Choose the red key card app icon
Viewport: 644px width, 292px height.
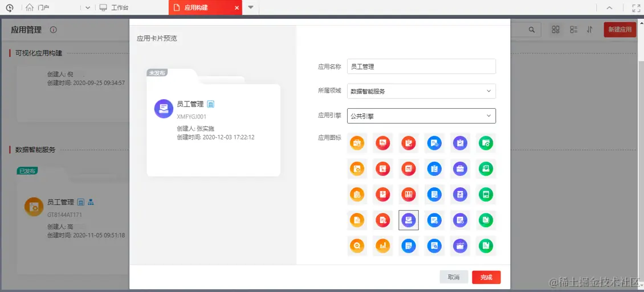(x=383, y=143)
